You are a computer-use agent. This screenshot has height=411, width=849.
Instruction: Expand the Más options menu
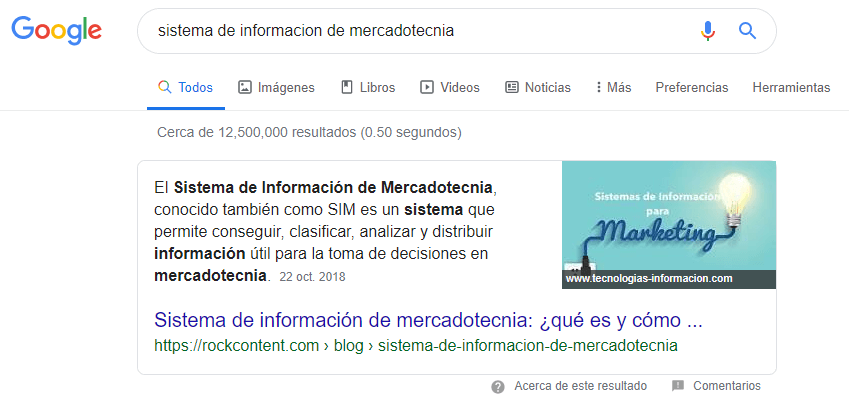point(613,88)
